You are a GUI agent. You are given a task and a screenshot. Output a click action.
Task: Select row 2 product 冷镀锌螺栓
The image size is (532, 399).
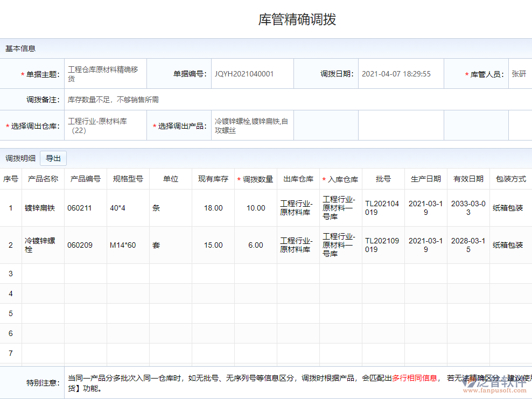[x=41, y=246]
